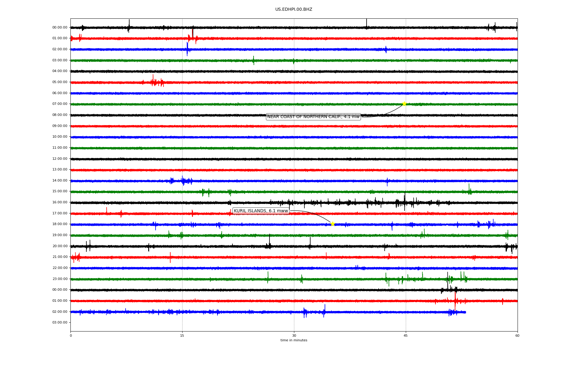Click the 20:00:00 row label

60,246
